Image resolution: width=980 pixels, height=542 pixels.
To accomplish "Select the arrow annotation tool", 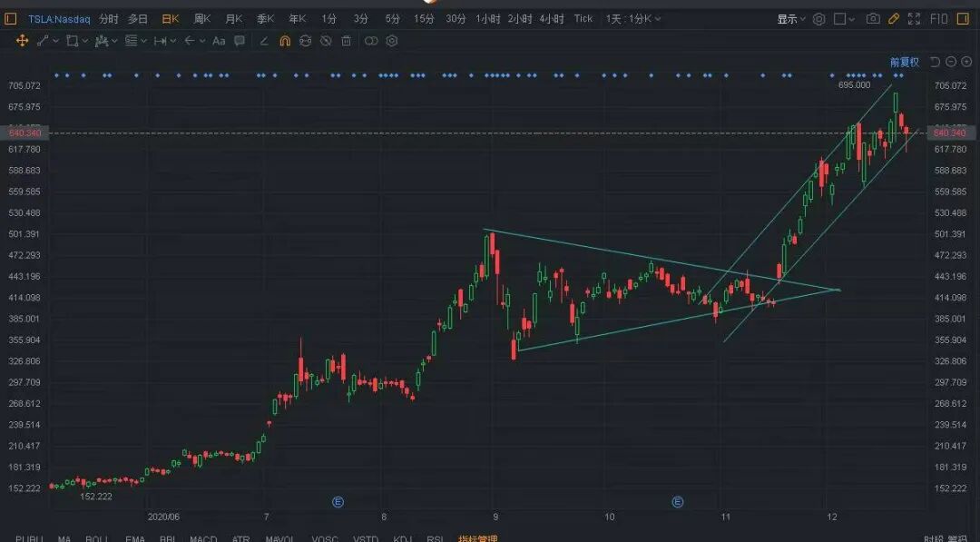I will (190, 41).
